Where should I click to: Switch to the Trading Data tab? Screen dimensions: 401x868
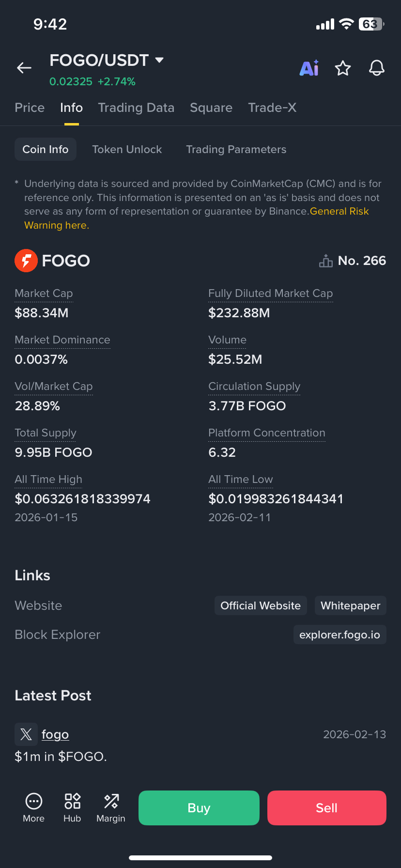(136, 108)
